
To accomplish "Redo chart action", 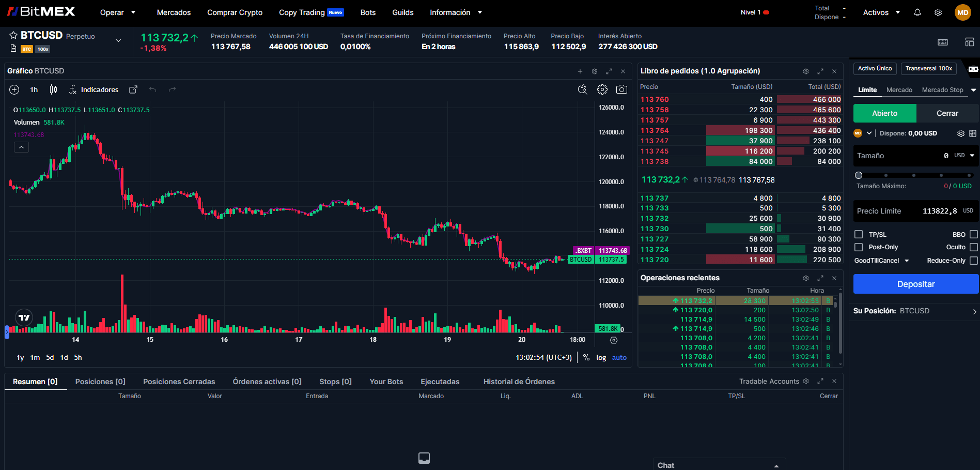I will (x=173, y=89).
